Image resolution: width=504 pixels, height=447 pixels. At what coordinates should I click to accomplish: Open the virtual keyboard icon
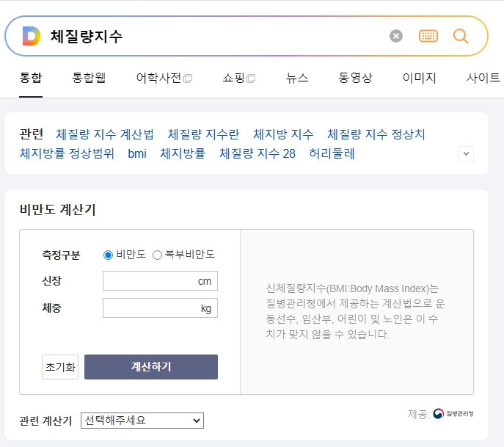pos(428,36)
